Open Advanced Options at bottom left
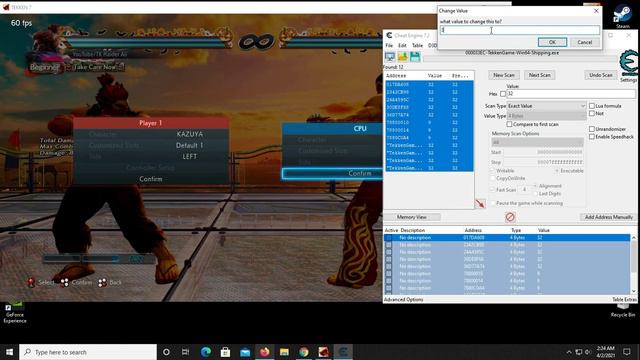Screen dimensions: 640x360 click(404, 300)
